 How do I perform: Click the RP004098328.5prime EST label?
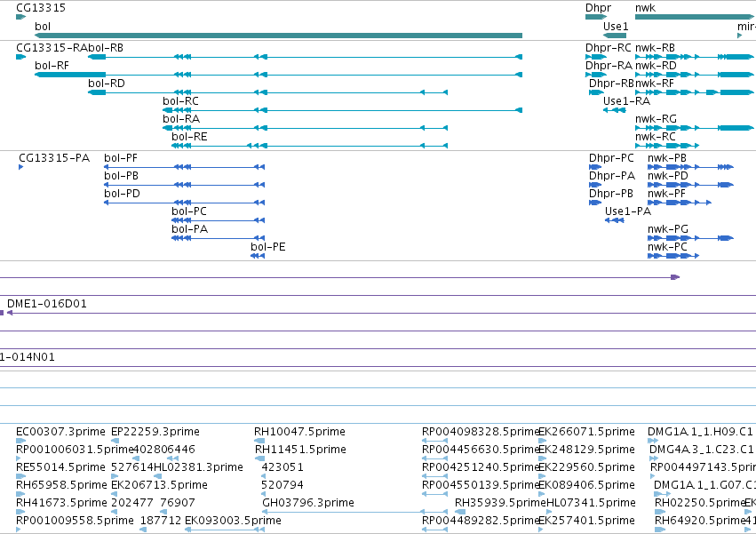pos(480,432)
